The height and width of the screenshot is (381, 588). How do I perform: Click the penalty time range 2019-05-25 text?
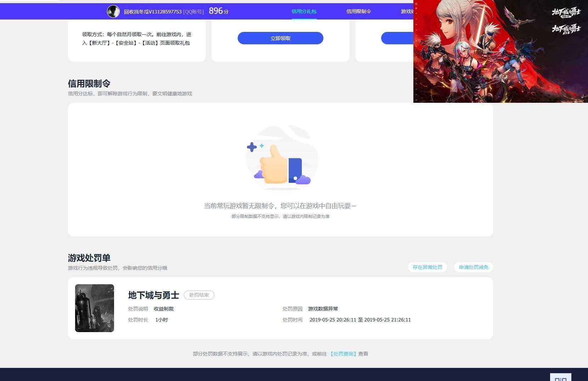360,320
